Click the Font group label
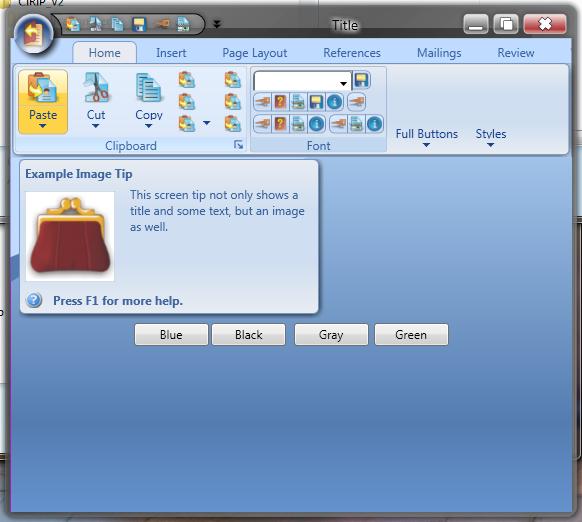Image resolution: width=582 pixels, height=522 pixels. (318, 146)
